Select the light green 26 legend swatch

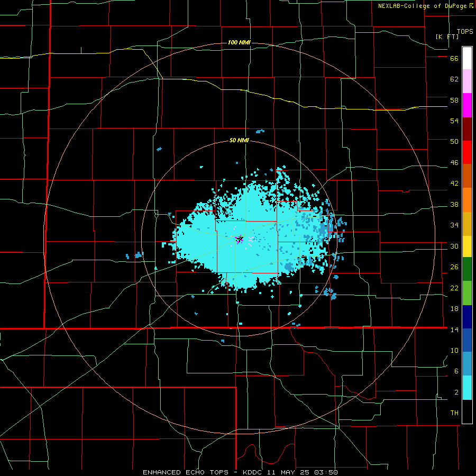[467, 292]
